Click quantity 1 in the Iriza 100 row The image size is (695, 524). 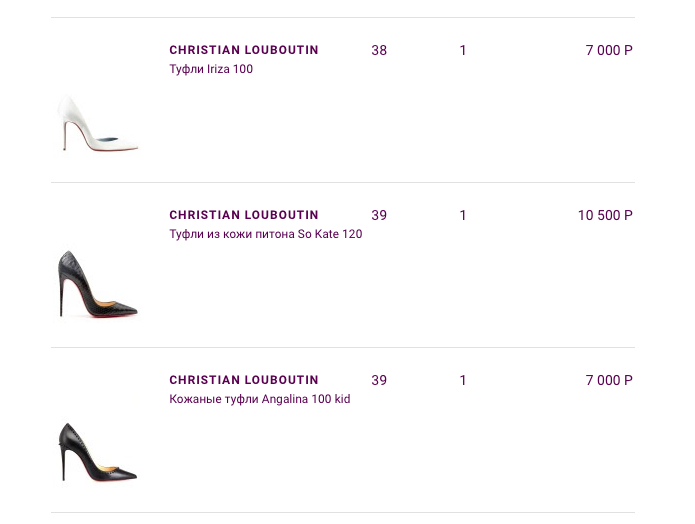pyautogui.click(x=463, y=50)
